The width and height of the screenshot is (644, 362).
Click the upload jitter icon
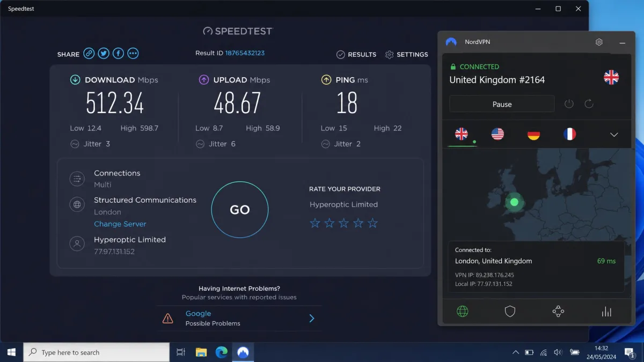tap(200, 144)
